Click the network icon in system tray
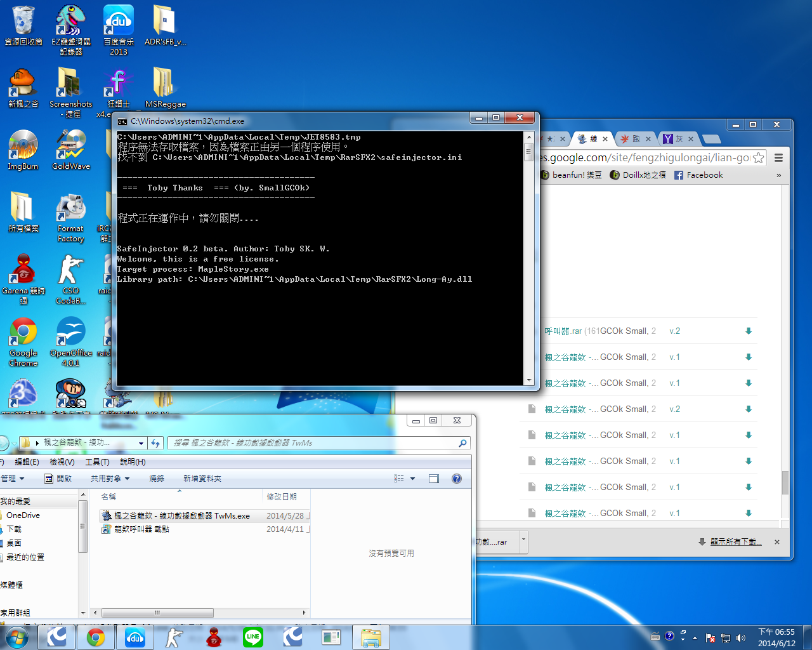Screen dimensions: 812x650 (x=726, y=637)
